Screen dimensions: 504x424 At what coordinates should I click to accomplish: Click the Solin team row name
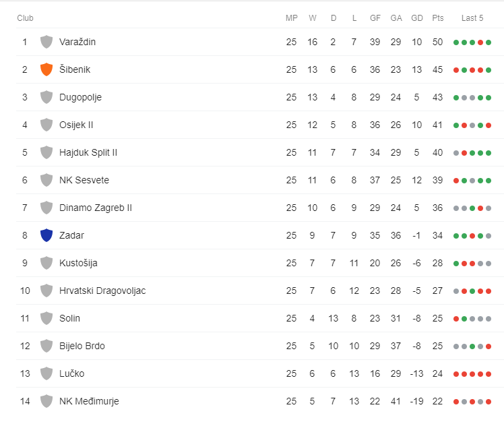coord(69,318)
